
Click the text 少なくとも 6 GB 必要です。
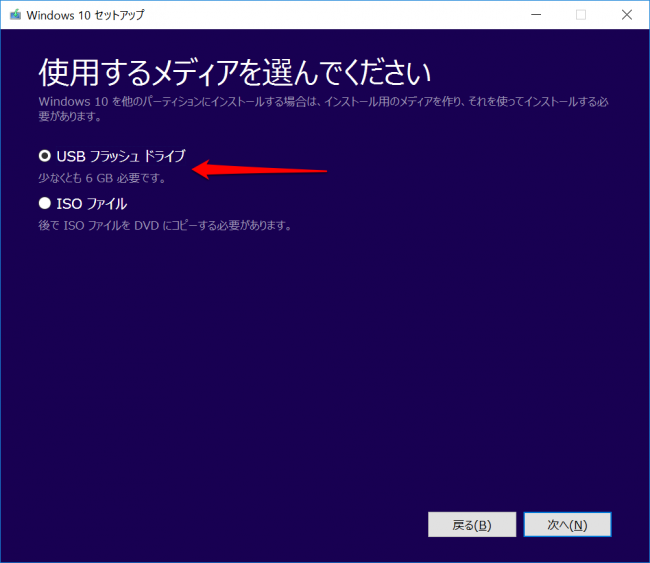(x=103, y=178)
